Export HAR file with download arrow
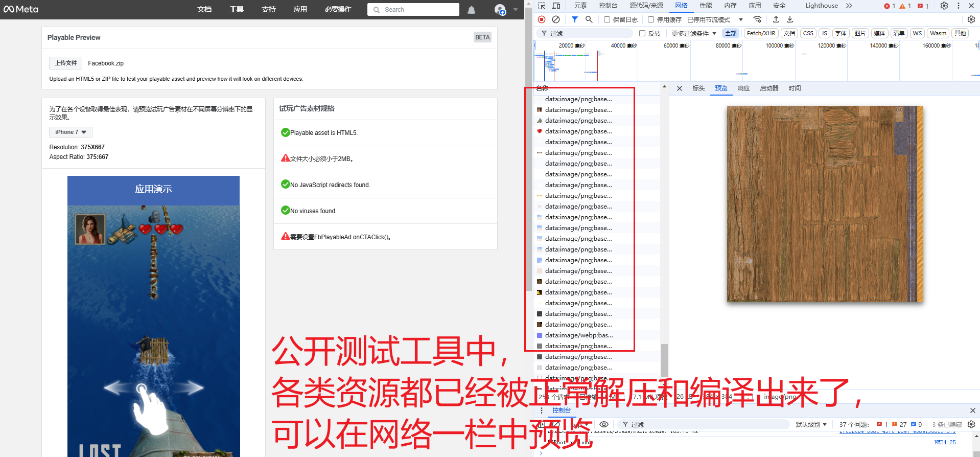 [790, 19]
